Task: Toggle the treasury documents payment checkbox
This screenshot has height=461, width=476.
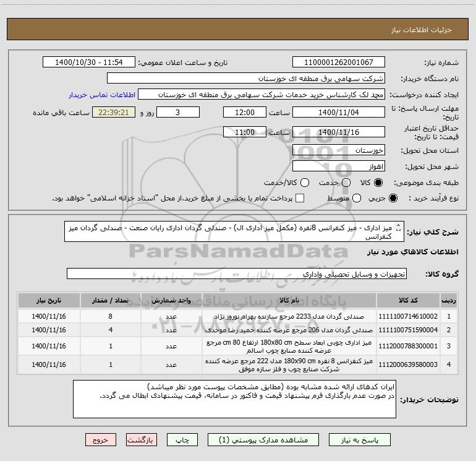Action: click(x=300, y=198)
